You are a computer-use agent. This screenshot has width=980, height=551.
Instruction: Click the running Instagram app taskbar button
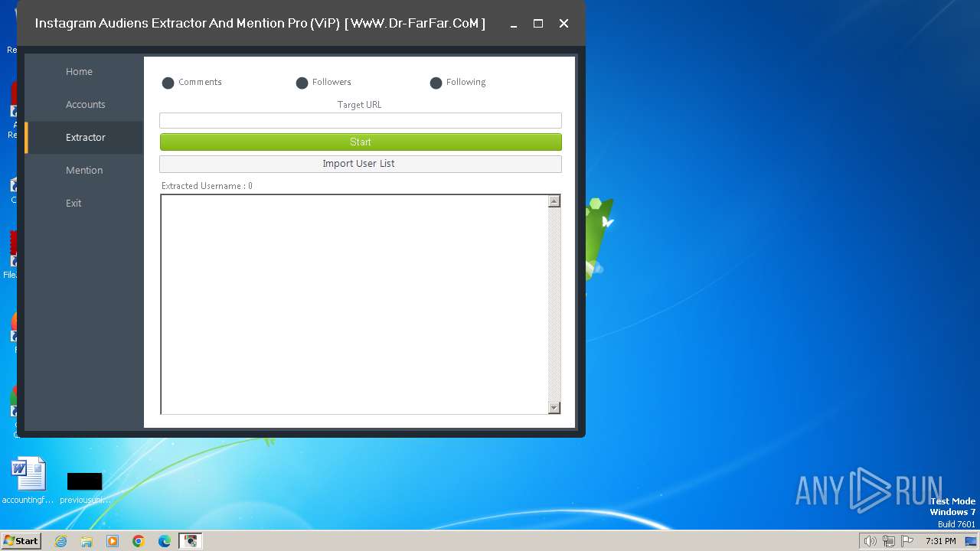pyautogui.click(x=190, y=541)
